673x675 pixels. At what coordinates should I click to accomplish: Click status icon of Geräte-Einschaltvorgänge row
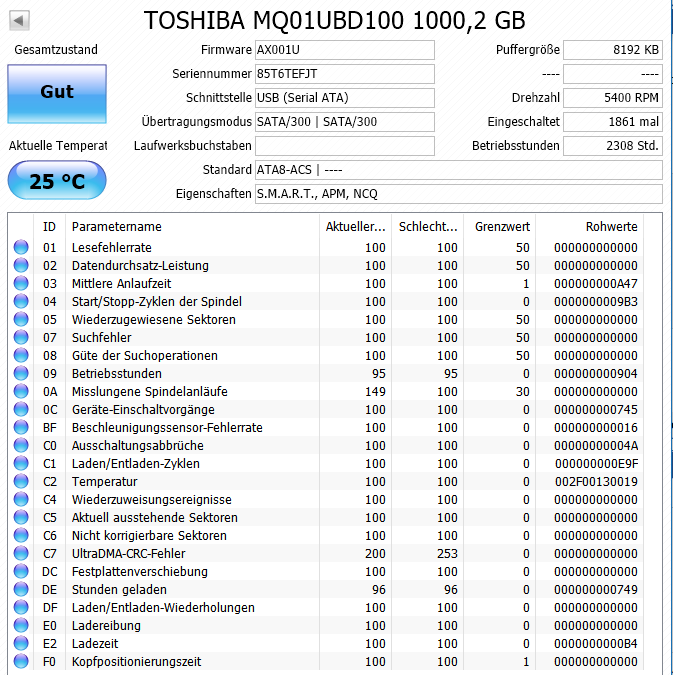click(21, 409)
